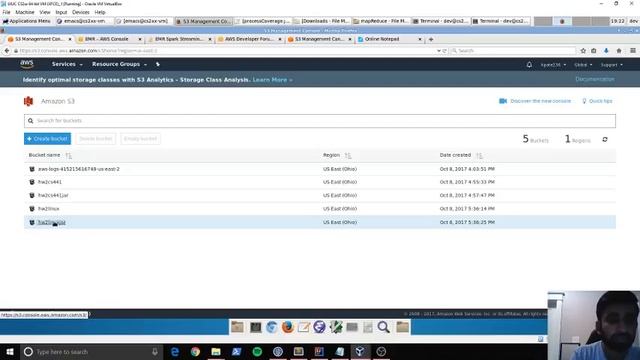Screen dimensions: 640x360
Task: Open the VirtualBox Input menu
Action: pos(61,12)
